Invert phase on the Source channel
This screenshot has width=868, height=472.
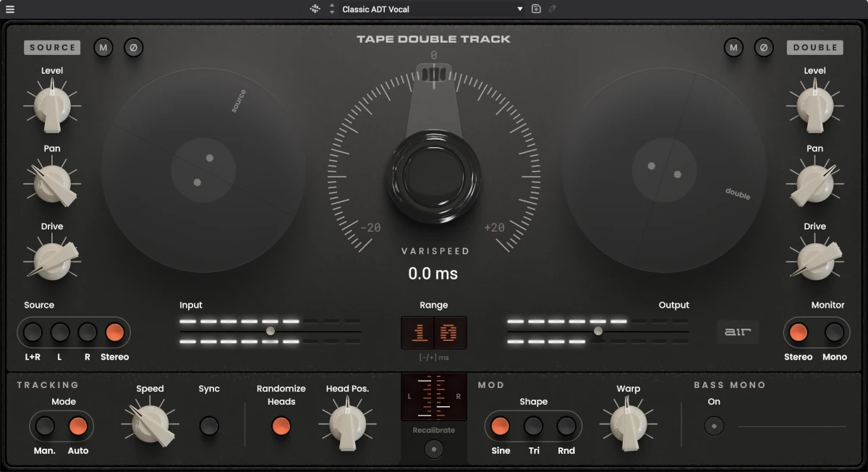pos(134,48)
